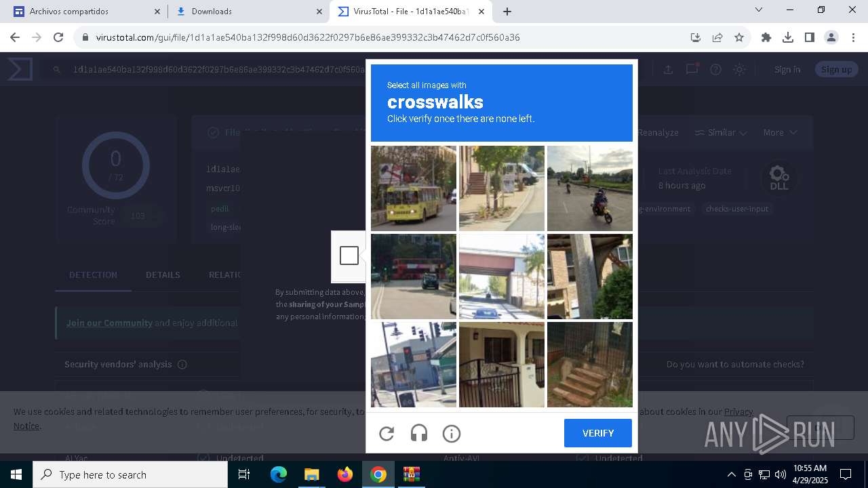Image resolution: width=868 pixels, height=488 pixels.
Task: Launch Microsoft Edge from taskbar
Action: pos(279,474)
